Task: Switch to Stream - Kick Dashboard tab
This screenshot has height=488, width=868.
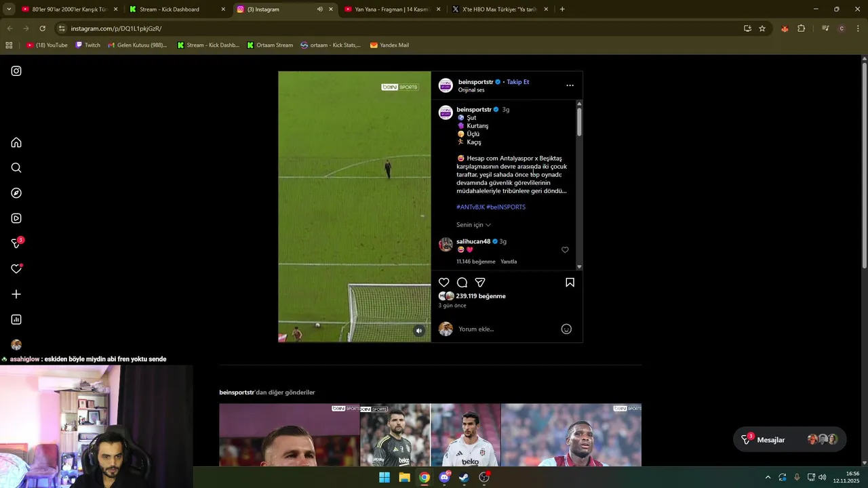Action: click(x=176, y=9)
